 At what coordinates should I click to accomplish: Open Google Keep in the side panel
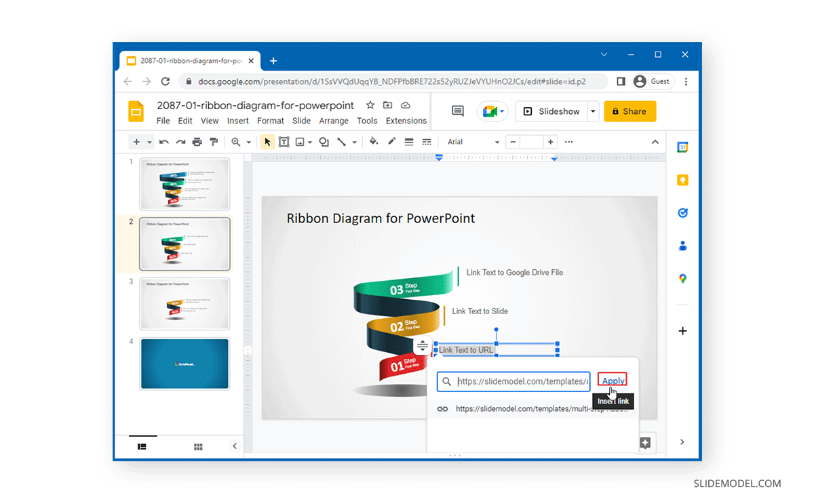click(682, 179)
